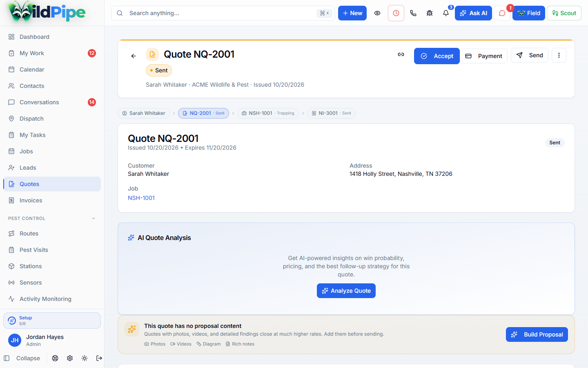Click the New button in top bar
The width and height of the screenshot is (588, 368).
point(352,13)
